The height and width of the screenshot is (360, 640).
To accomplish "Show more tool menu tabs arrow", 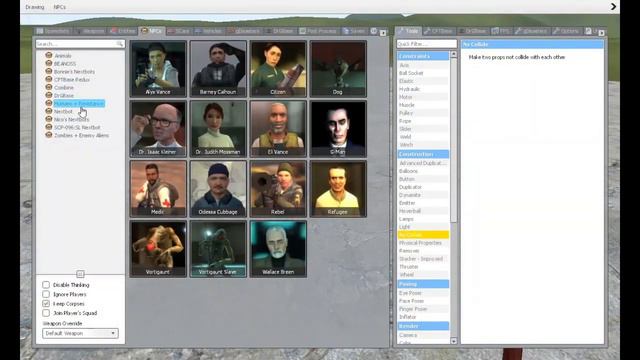I will (x=601, y=33).
